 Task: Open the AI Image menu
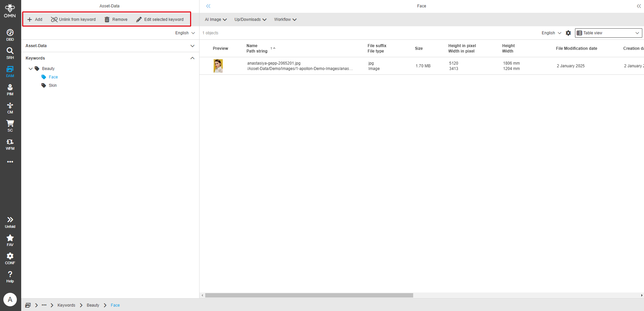pos(215,20)
